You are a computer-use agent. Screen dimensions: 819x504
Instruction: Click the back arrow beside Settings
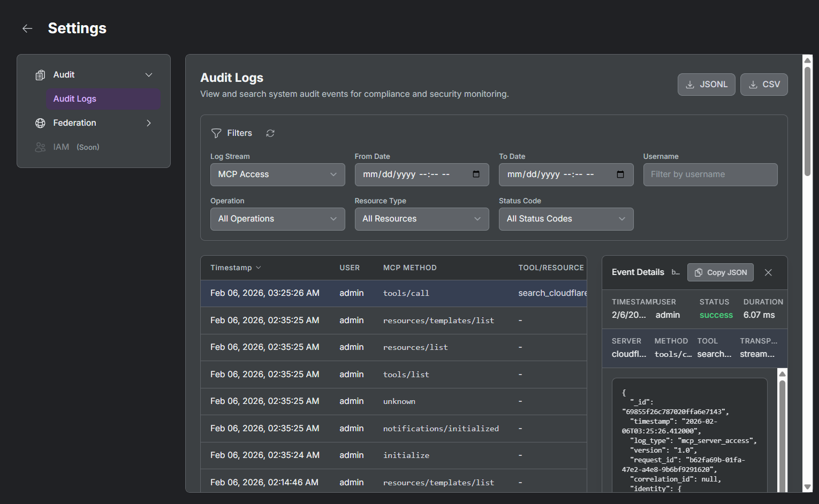click(x=27, y=28)
